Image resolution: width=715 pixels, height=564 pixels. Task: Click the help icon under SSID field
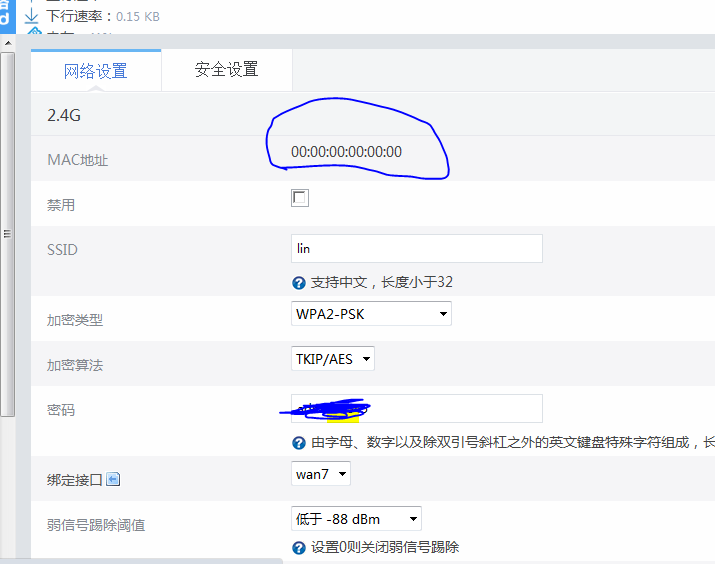298,283
